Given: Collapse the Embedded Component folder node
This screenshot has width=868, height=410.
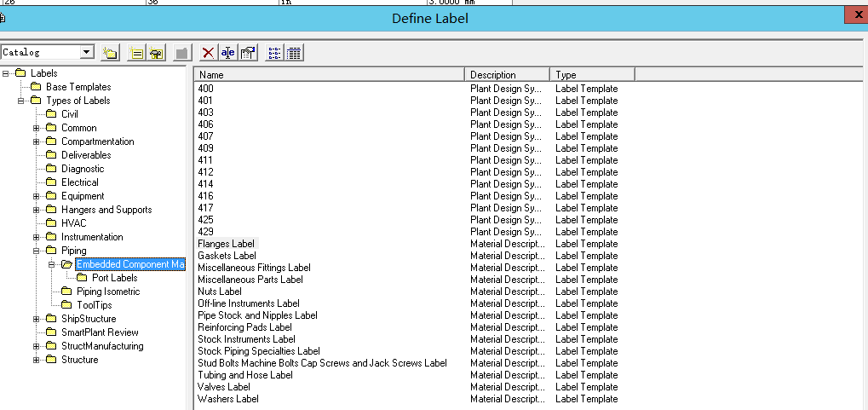Looking at the screenshot, I should click(52, 264).
